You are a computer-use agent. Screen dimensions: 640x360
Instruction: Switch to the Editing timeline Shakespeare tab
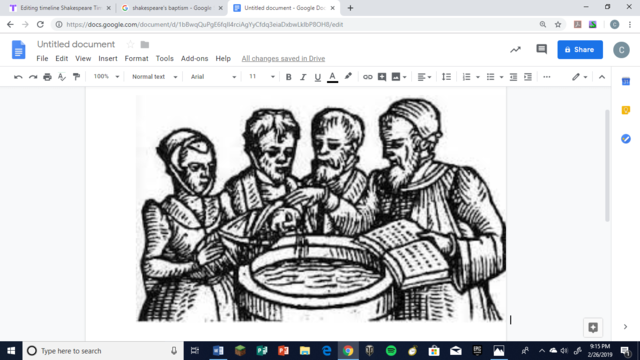[60, 8]
